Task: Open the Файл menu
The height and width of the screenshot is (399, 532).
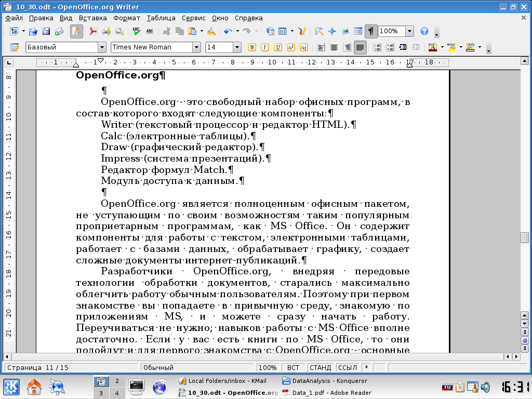Action: [x=14, y=18]
